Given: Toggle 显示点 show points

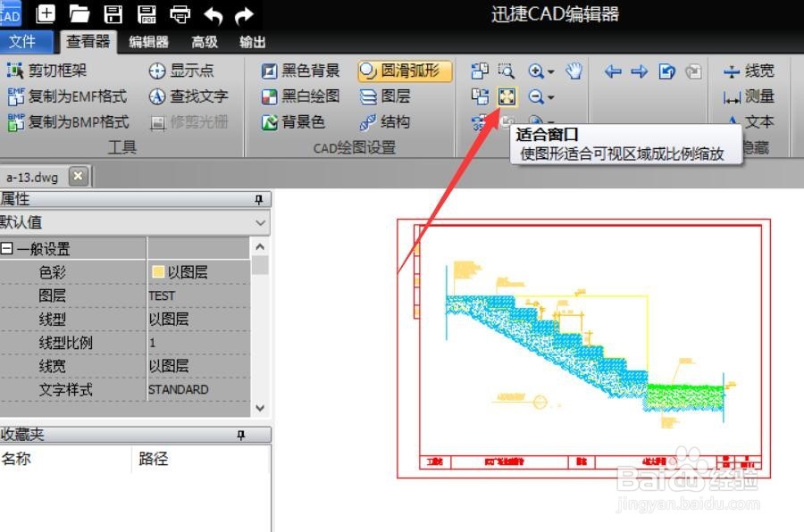Looking at the screenshot, I should [181, 71].
